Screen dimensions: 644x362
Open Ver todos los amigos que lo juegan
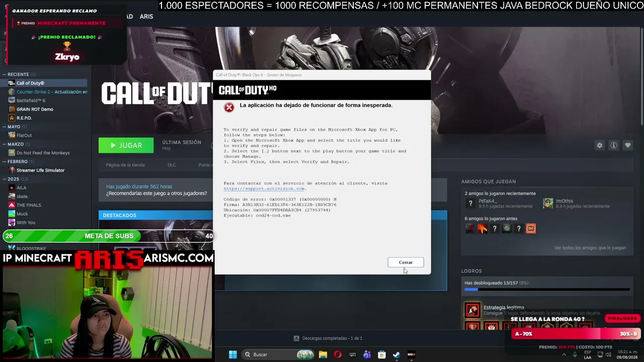tap(590, 248)
